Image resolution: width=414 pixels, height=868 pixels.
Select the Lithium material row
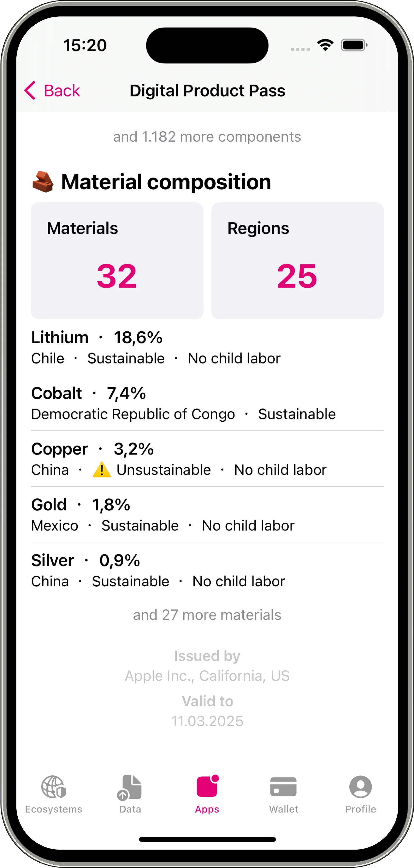pos(207,347)
